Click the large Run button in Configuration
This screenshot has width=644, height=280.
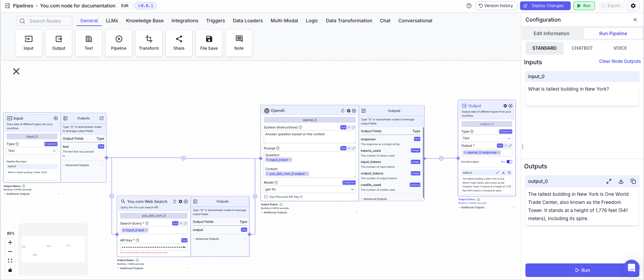[582, 270]
